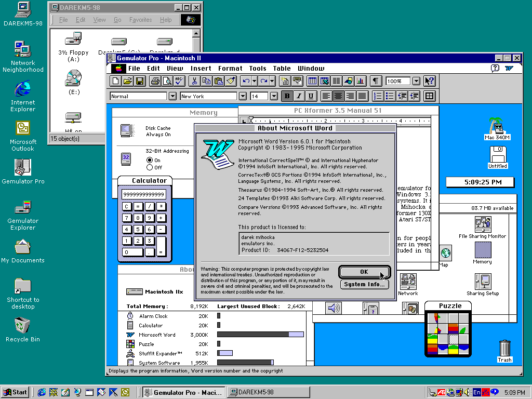This screenshot has width=532, height=399.
Task: Toggle Show/Hide paragraph marks button
Action: [x=376, y=81]
